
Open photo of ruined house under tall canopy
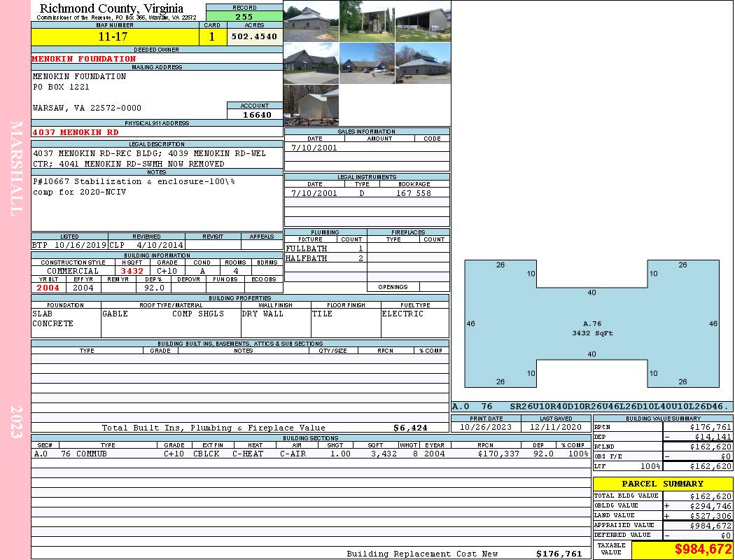click(x=367, y=21)
